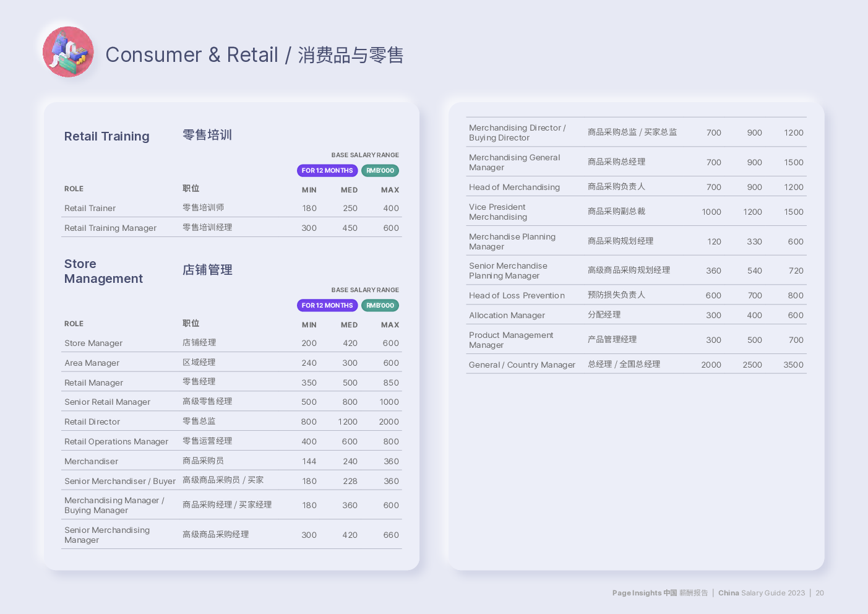The width and height of the screenshot is (868, 614).
Task: Click Retail Director max value '2000'
Action: click(x=389, y=422)
